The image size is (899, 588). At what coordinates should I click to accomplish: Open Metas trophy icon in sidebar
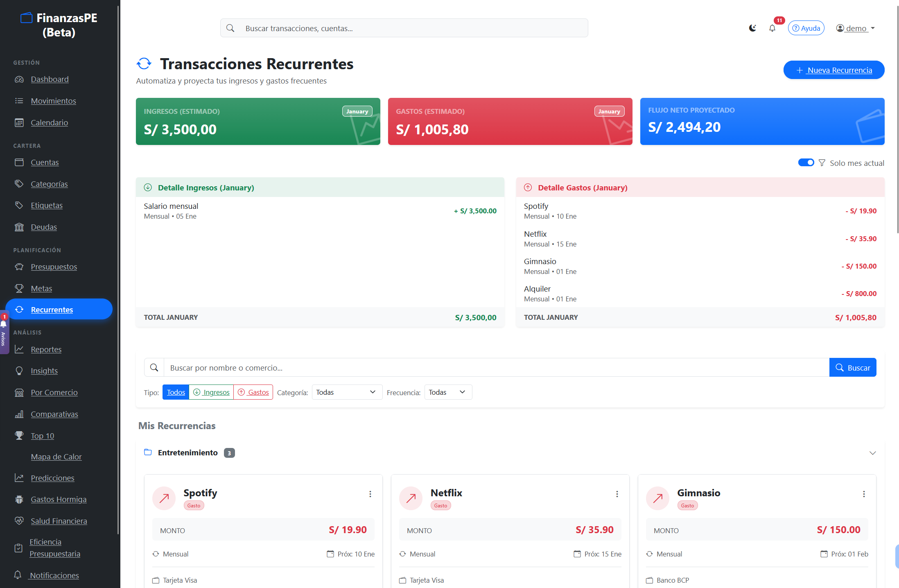click(19, 288)
